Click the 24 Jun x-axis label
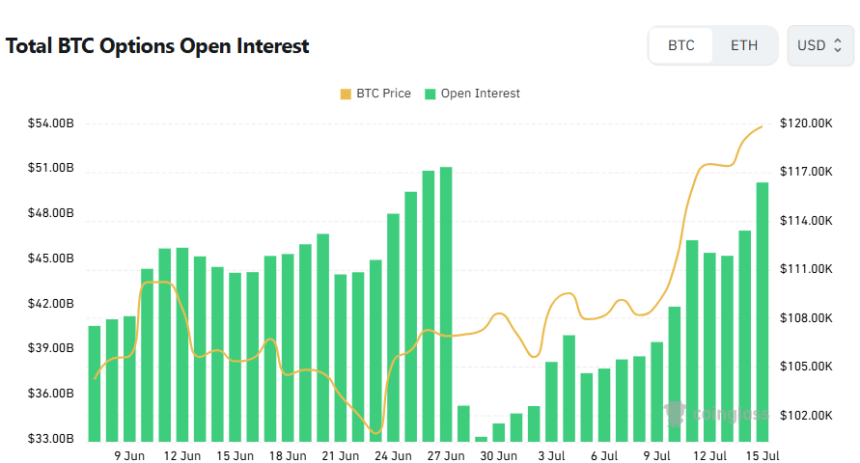 pyautogui.click(x=393, y=456)
